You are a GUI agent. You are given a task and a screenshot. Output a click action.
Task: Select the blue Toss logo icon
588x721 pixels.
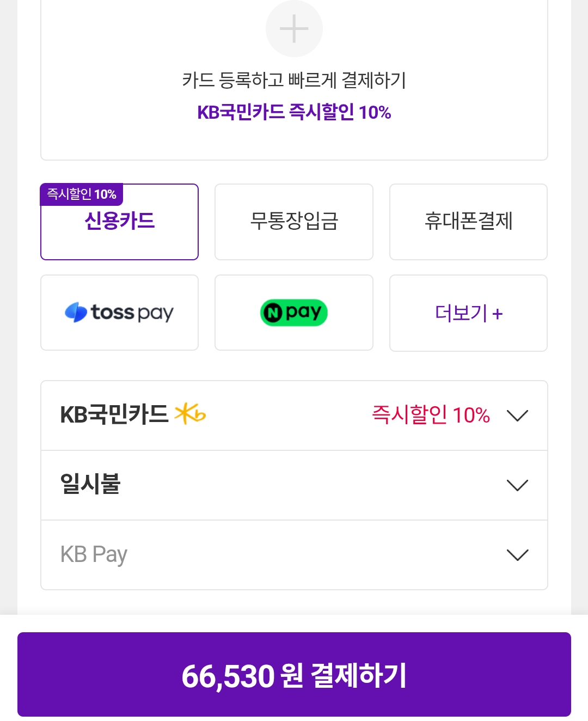tap(76, 313)
